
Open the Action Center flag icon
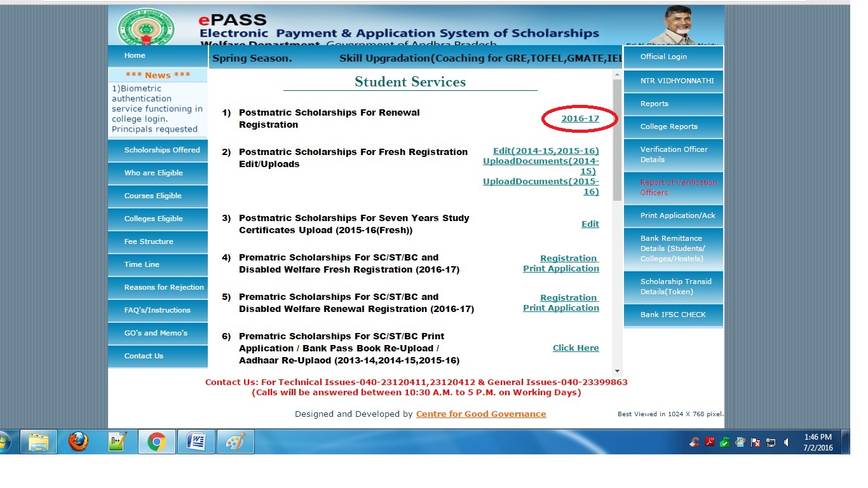[756, 442]
